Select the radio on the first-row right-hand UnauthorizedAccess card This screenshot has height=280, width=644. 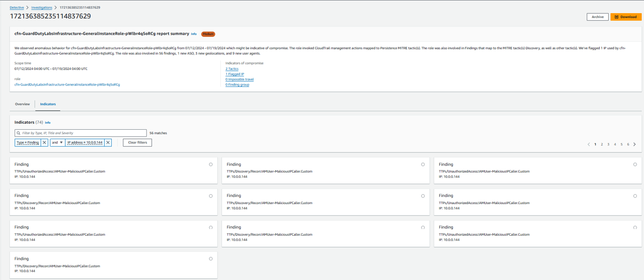635,164
